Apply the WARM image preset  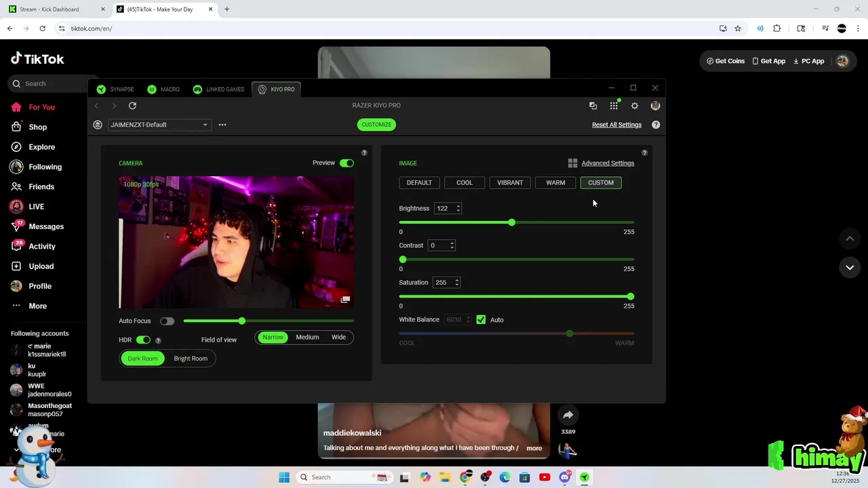(x=555, y=183)
